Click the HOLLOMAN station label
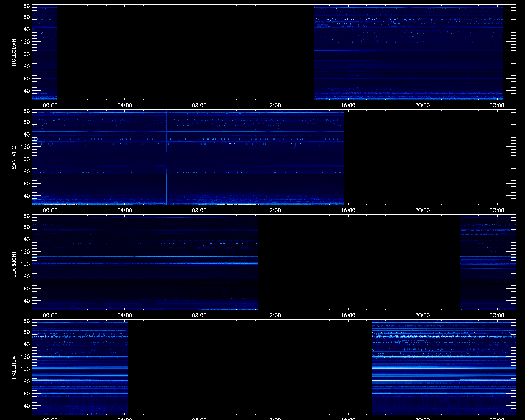Screen dimensions: 525x420 pos(14,52)
